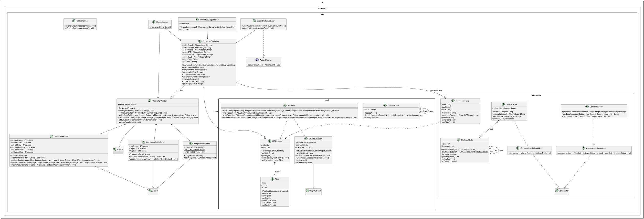
Task: Select the ActionListener interface icon
Action: (257, 60)
